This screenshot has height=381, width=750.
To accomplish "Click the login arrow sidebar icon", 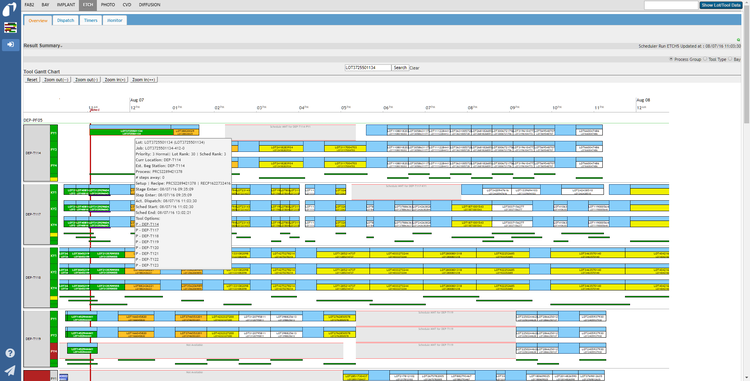I will [x=10, y=44].
